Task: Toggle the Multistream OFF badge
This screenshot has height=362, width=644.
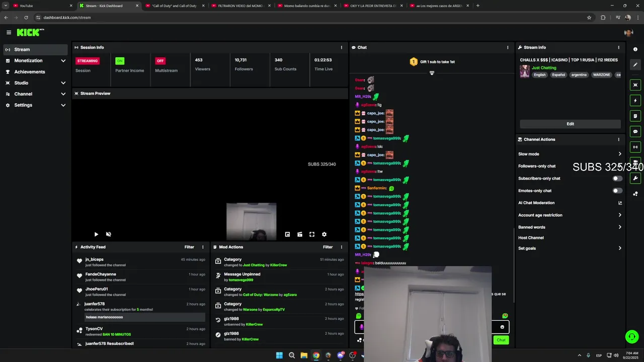Action: (160, 61)
